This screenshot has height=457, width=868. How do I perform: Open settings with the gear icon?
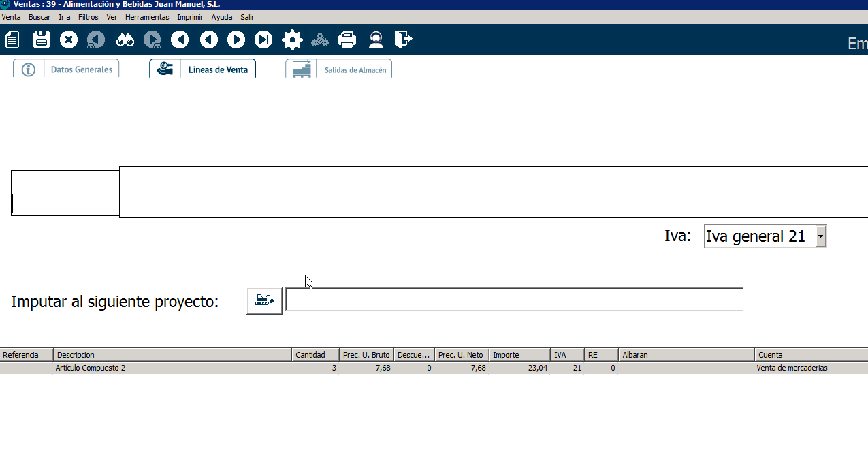coord(292,40)
